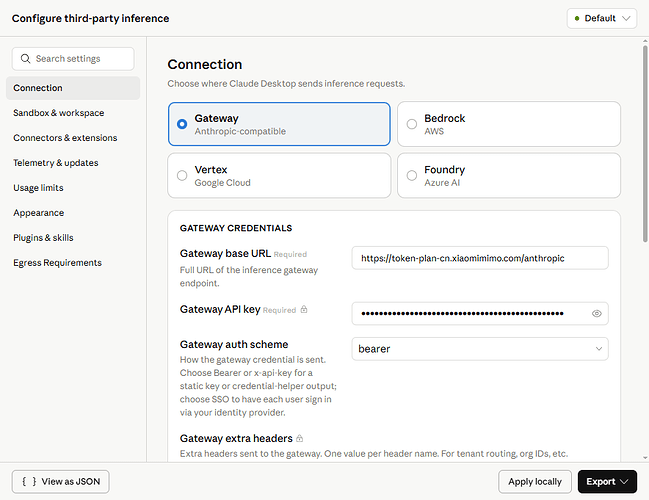Click the Gateway Credentials heading
This screenshot has height=500, width=649.
(x=236, y=228)
